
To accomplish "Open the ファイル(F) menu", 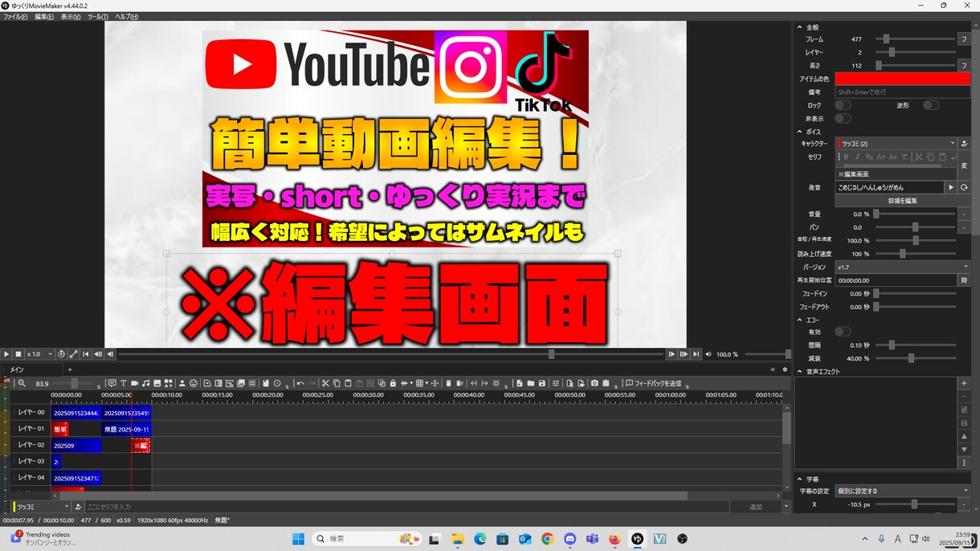I will (15, 16).
